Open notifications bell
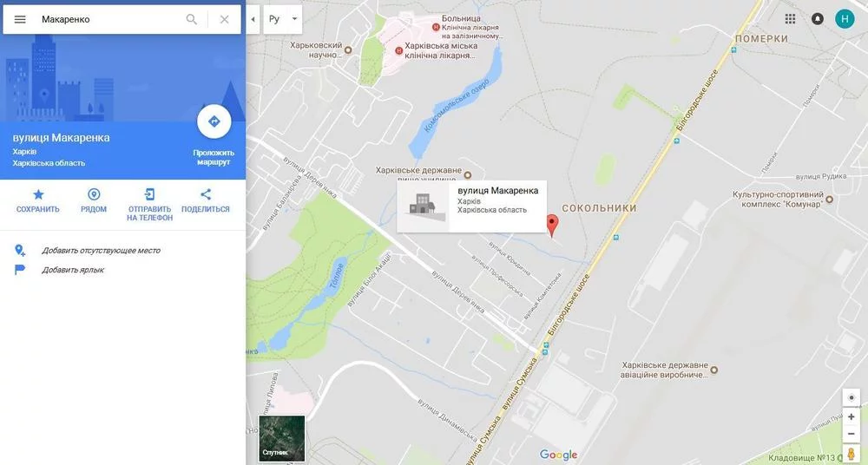Viewport: 868px width, 465px height. point(817,19)
